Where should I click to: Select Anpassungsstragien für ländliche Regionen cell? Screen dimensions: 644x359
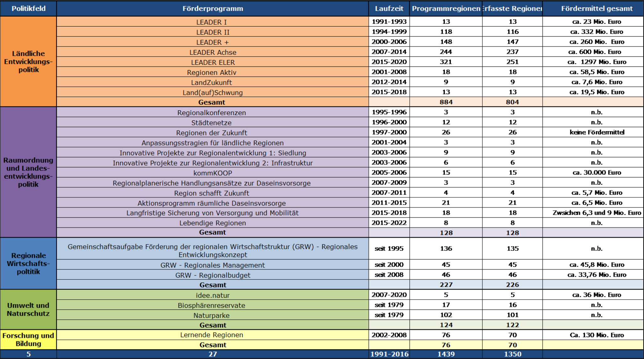tap(212, 142)
